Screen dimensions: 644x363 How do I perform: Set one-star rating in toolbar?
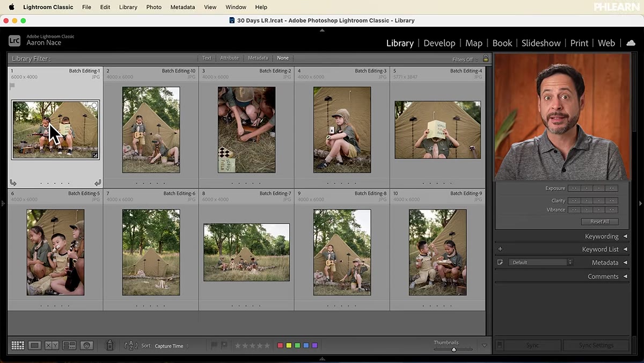(238, 346)
